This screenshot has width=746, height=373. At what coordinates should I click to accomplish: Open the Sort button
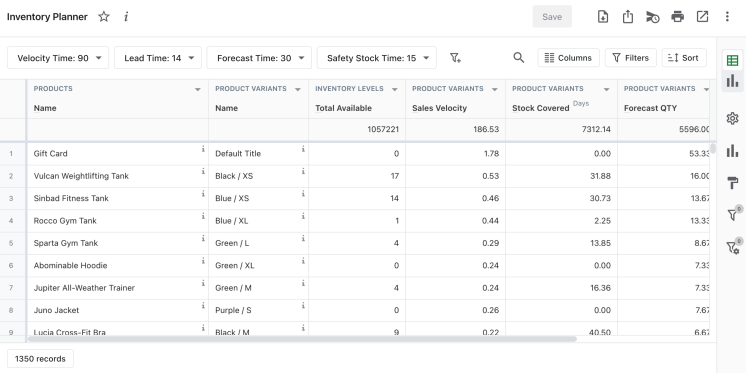684,58
